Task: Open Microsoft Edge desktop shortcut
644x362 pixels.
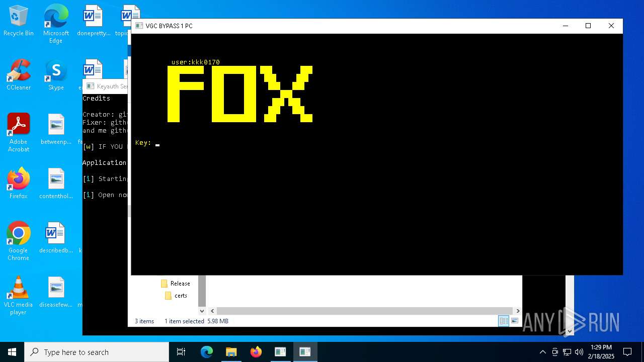Action: coord(56,24)
